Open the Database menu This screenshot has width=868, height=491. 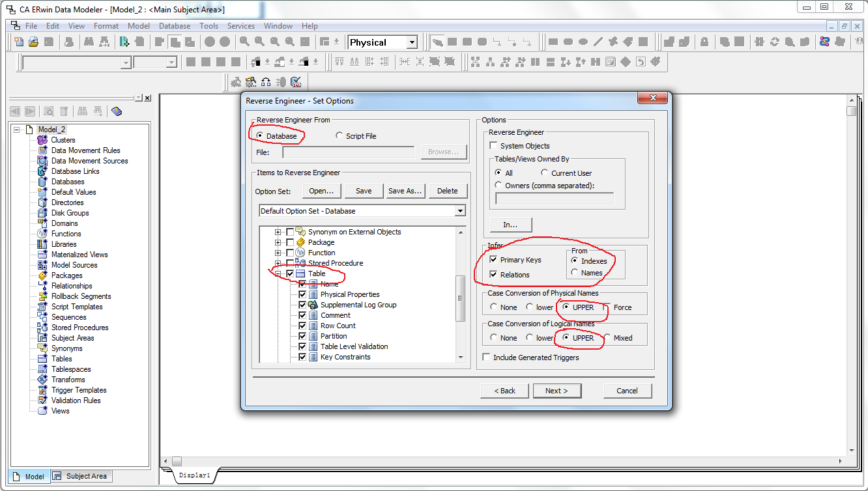coord(175,26)
